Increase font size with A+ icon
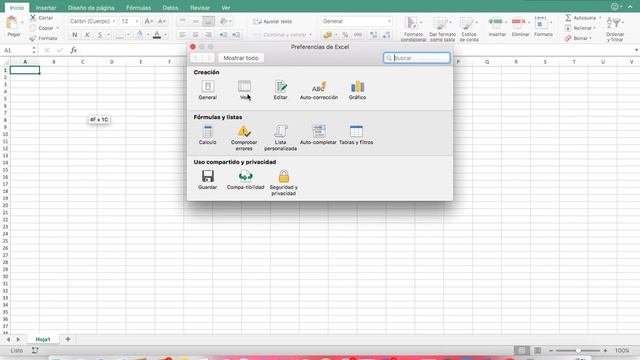 tap(149, 21)
